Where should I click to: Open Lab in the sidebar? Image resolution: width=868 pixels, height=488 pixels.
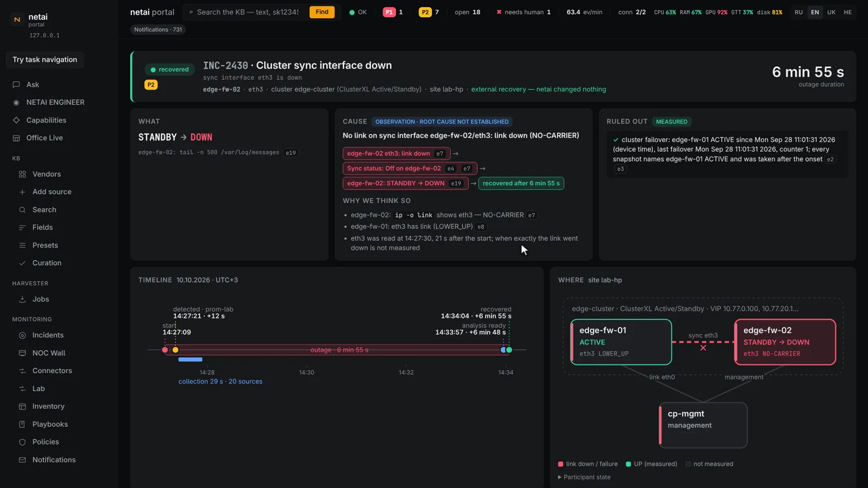click(x=39, y=389)
